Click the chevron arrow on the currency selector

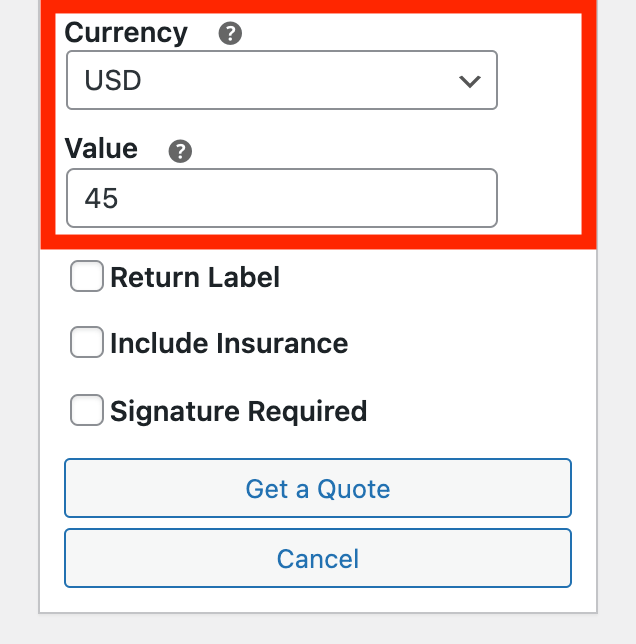(x=469, y=81)
